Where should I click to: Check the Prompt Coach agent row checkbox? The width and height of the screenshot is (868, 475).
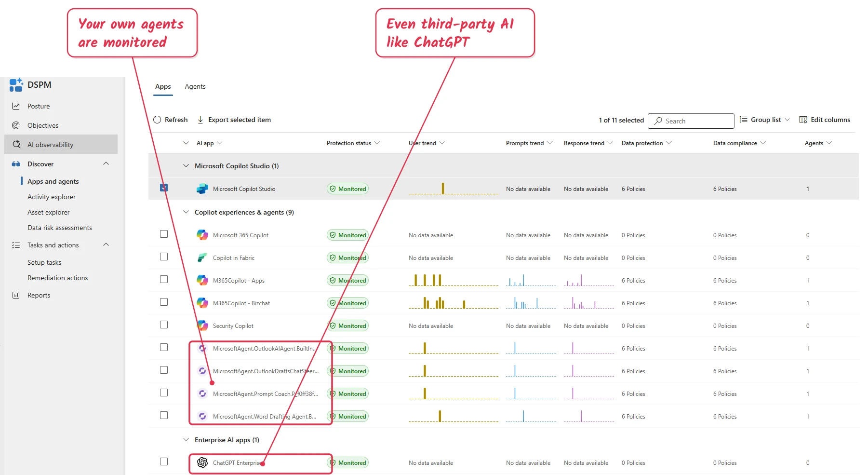pos(164,393)
